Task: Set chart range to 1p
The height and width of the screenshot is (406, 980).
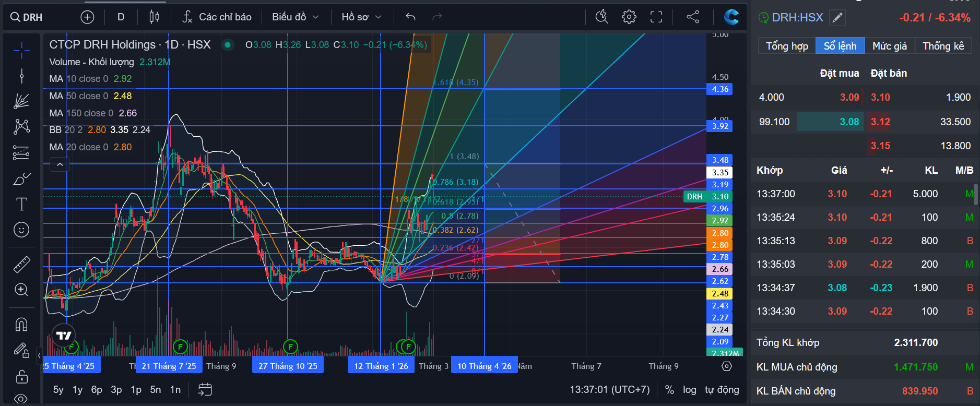Action: [x=136, y=390]
